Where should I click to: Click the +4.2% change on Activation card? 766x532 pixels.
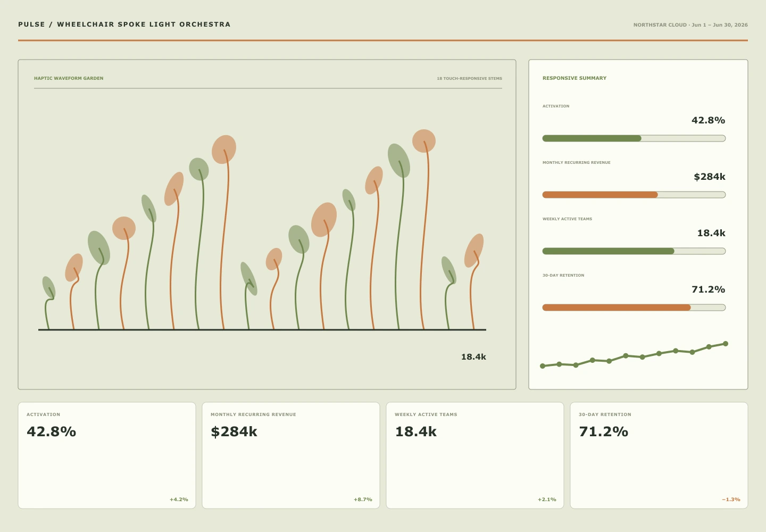click(179, 500)
